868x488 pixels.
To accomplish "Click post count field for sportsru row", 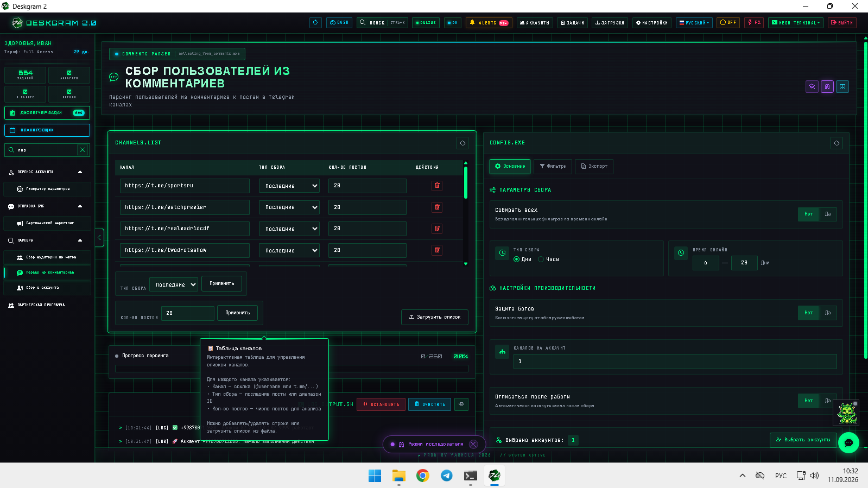I will point(368,186).
